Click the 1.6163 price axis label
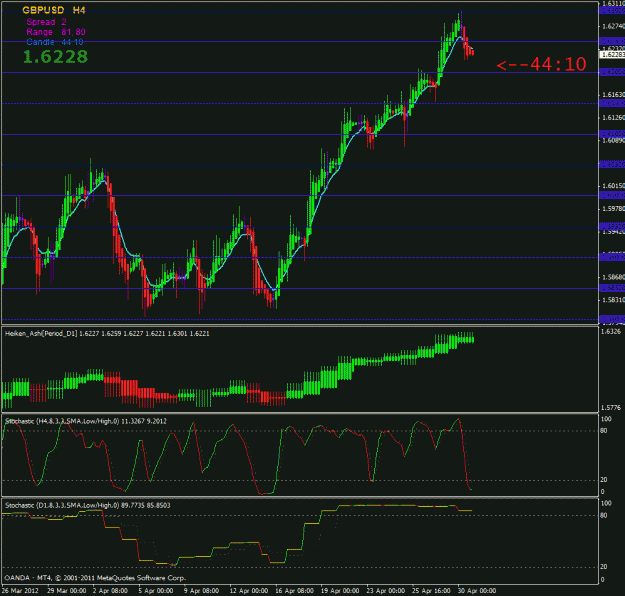625x596 pixels. (x=613, y=94)
